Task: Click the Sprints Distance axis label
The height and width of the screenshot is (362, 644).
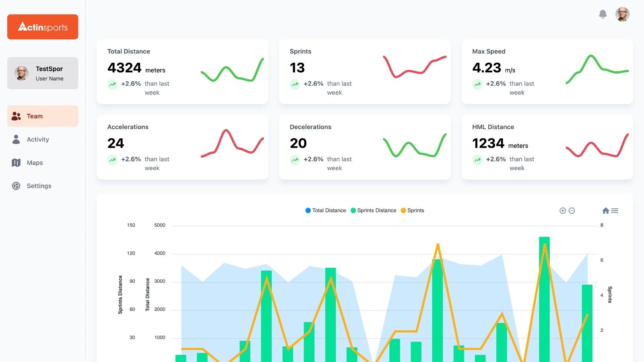Action: (x=120, y=295)
